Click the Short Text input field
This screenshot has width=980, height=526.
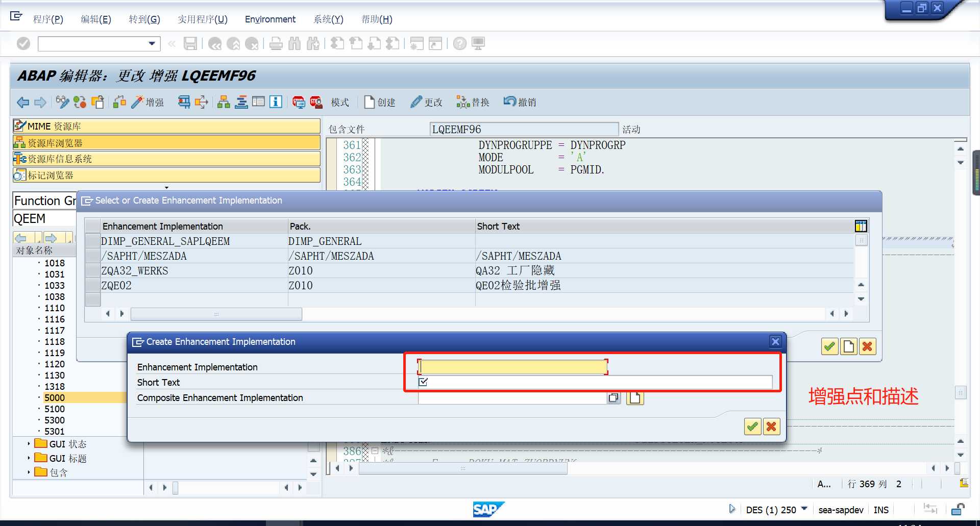pyautogui.click(x=595, y=382)
